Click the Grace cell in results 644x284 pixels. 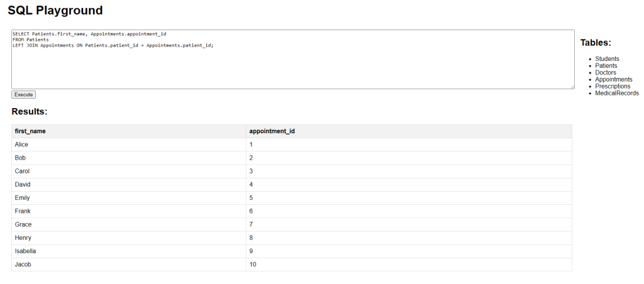(x=128, y=224)
